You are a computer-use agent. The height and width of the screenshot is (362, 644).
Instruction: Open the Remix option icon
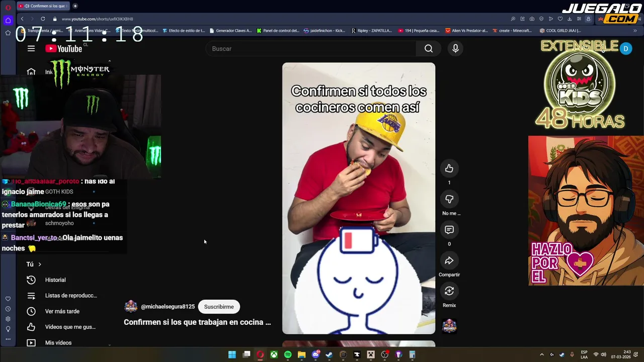[449, 291]
